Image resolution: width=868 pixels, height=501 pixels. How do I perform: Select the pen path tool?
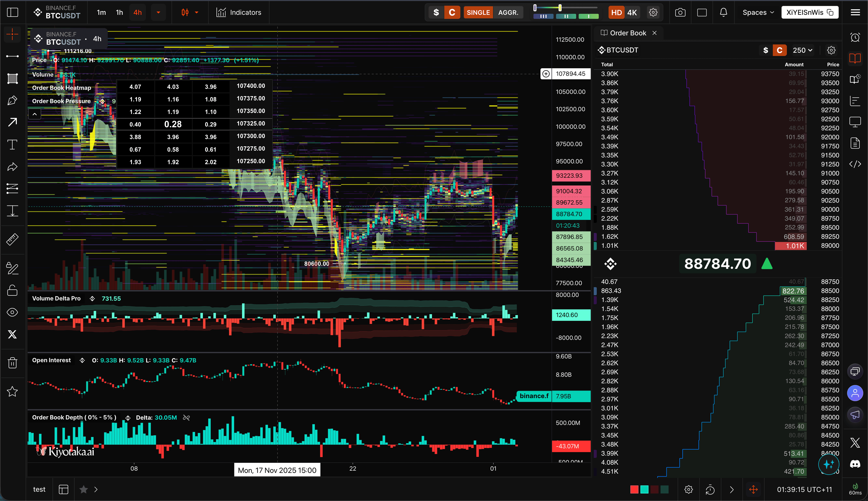pyautogui.click(x=12, y=100)
